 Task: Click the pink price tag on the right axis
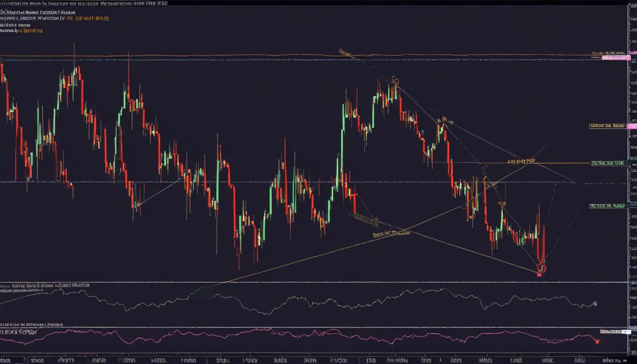point(617,57)
